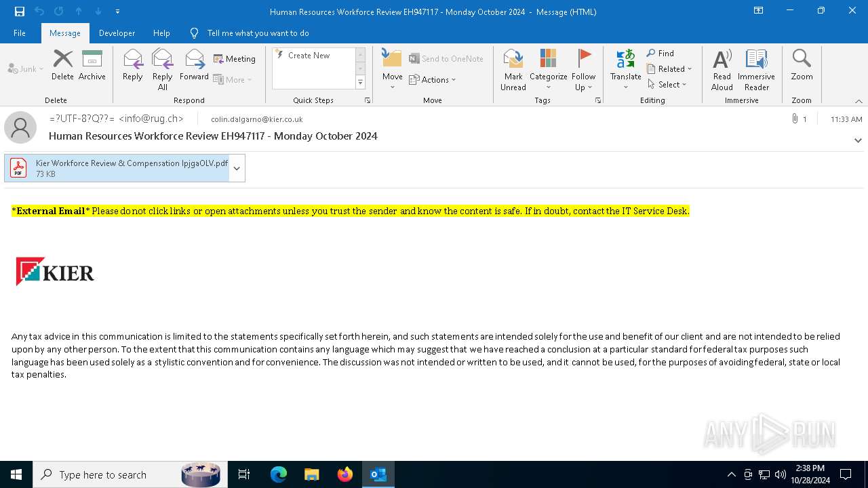Expand the message header details
This screenshot has width=868, height=488.
click(x=858, y=140)
